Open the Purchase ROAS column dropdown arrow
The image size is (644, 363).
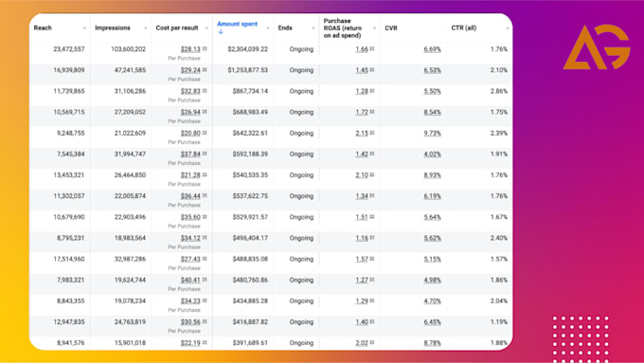tap(374, 28)
